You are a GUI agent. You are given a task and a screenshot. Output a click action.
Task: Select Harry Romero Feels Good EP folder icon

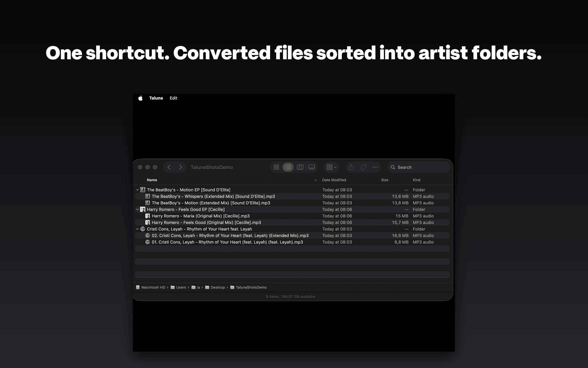point(143,209)
